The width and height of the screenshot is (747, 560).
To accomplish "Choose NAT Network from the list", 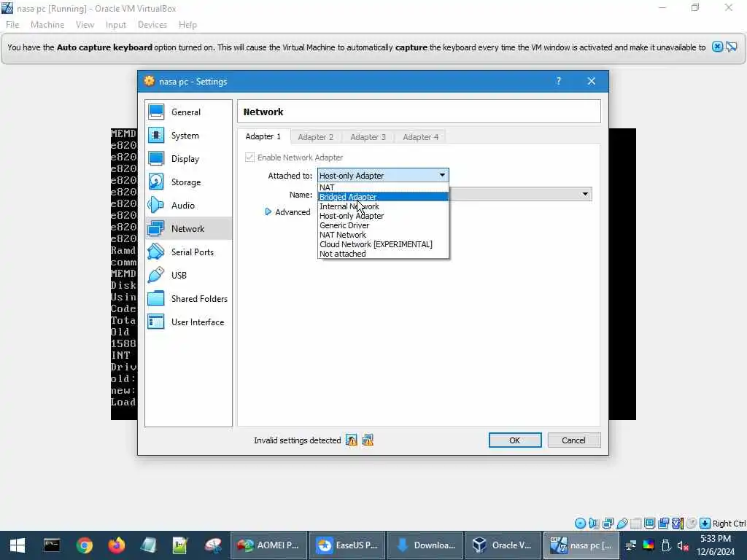I will [x=383, y=235].
